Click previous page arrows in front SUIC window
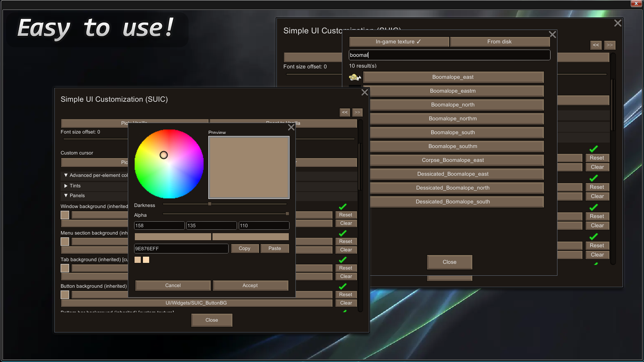The width and height of the screenshot is (644, 362). [345, 112]
